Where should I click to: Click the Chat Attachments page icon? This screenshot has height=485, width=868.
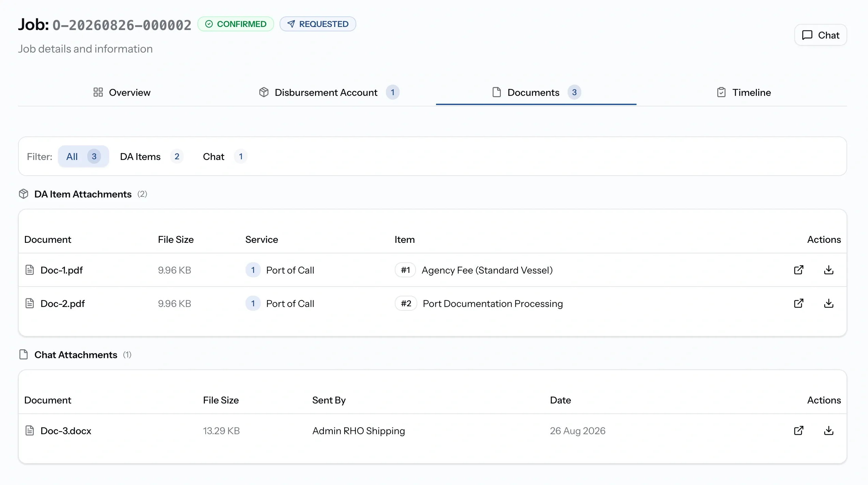tap(24, 354)
